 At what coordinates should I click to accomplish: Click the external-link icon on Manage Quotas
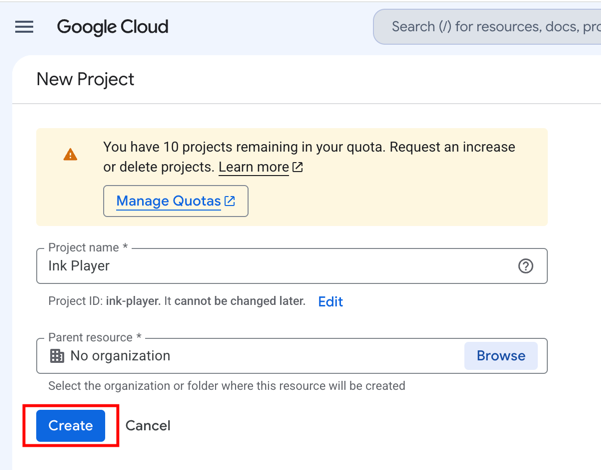tap(230, 201)
